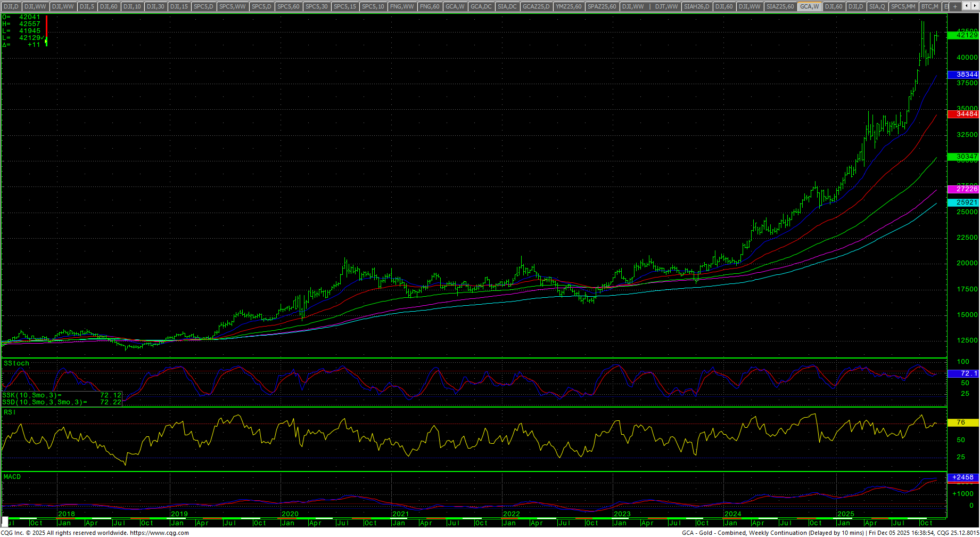Open the SSD(10,Smo,3,Smo,3) parameters readout
Viewport: 980px width, 537px height.
coord(61,402)
